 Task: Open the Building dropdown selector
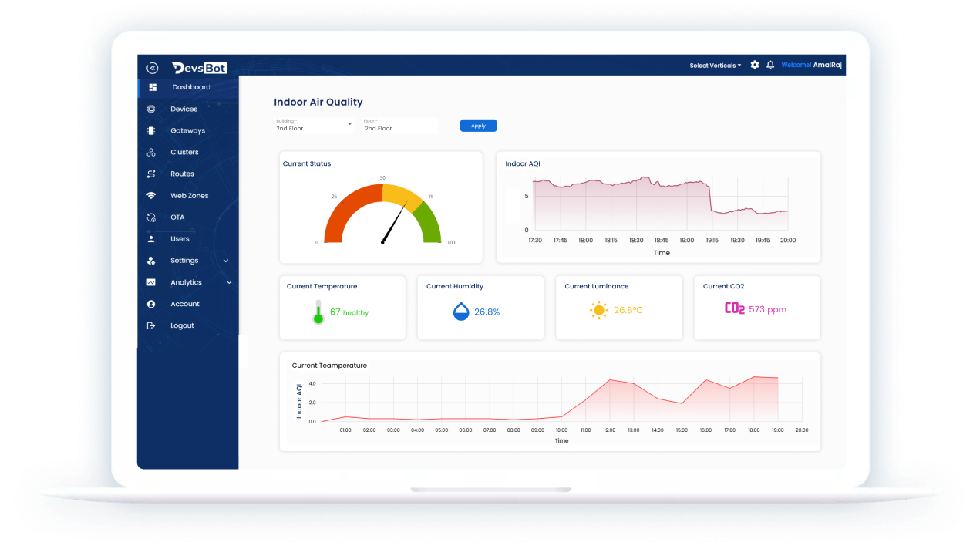click(x=314, y=125)
